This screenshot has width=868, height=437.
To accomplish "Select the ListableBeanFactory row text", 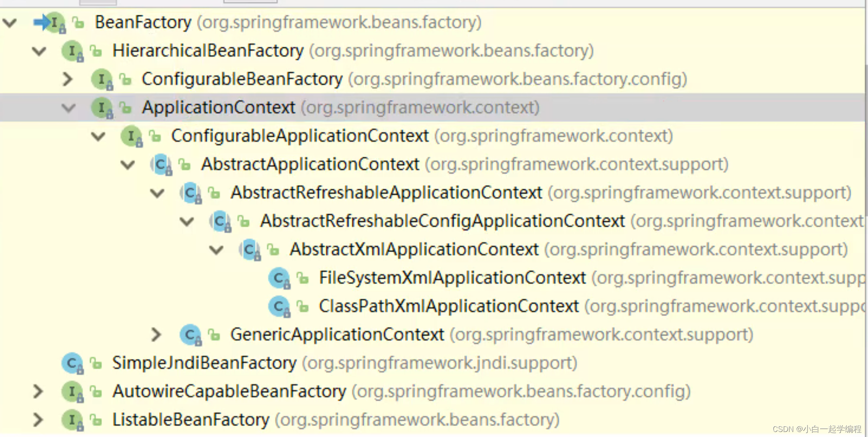I will coord(336,420).
